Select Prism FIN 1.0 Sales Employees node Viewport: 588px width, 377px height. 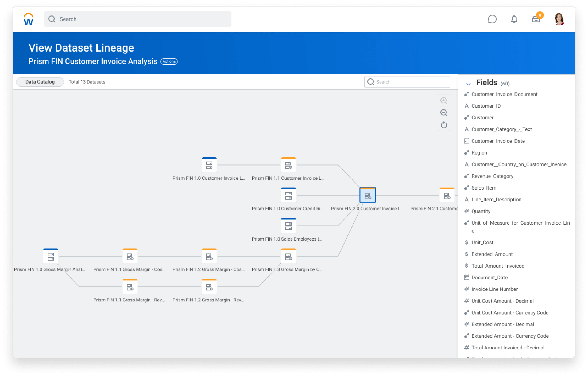[288, 226]
